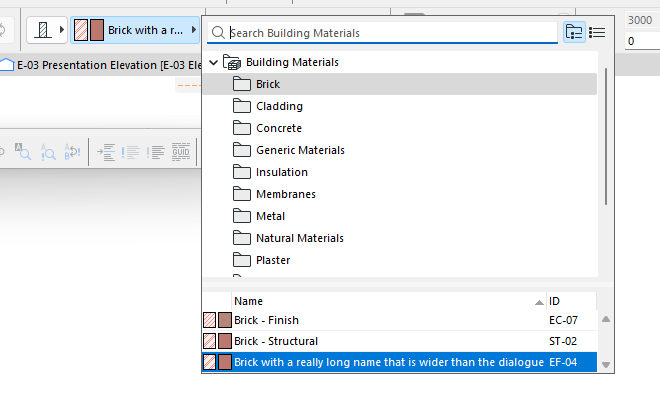The image size is (660, 394).
Task: Choose Brick - Finish material
Action: (x=399, y=320)
